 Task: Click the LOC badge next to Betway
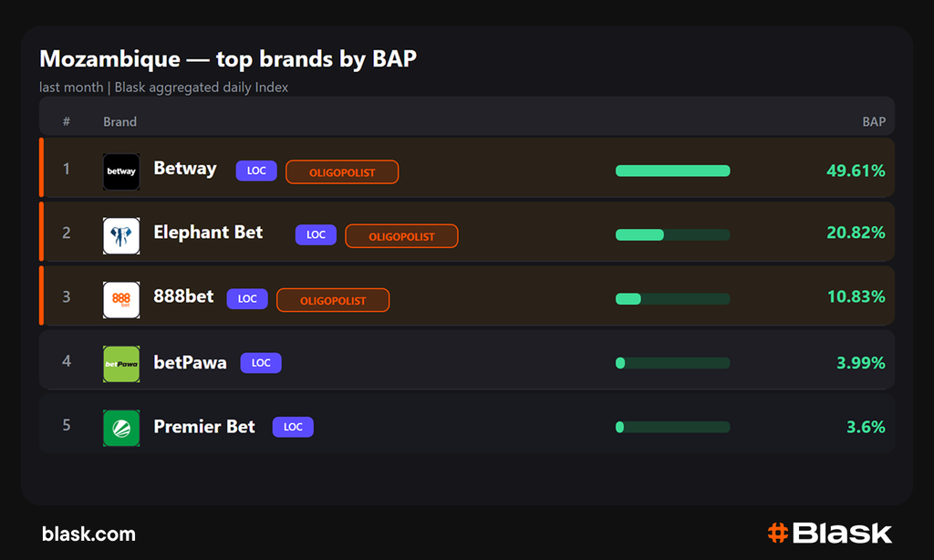tap(256, 171)
